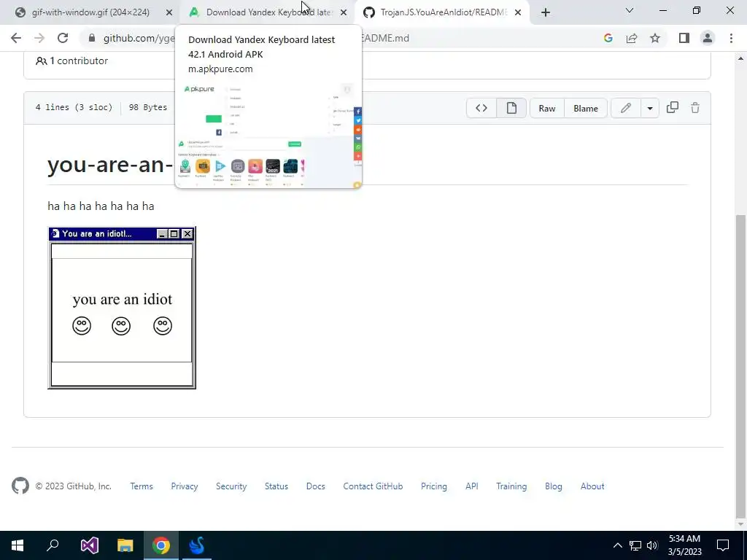Open the Training footer link
The image size is (747, 560).
pos(511,486)
